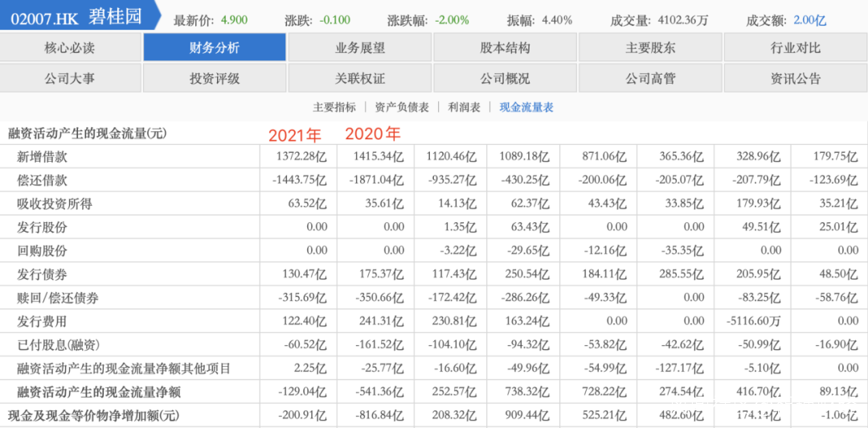868x428 pixels.
Task: Click the -1443.75亿 cell in 偿还借款 row
Action: (x=300, y=181)
